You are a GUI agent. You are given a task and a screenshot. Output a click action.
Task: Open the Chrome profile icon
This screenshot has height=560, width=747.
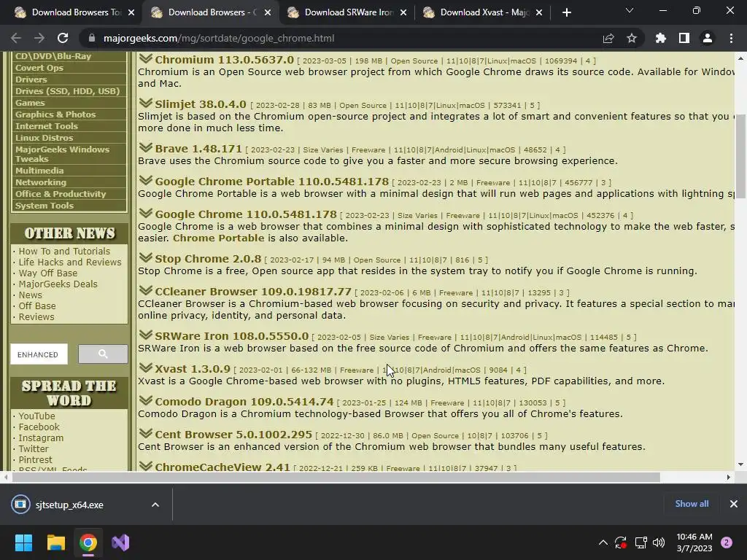(708, 38)
